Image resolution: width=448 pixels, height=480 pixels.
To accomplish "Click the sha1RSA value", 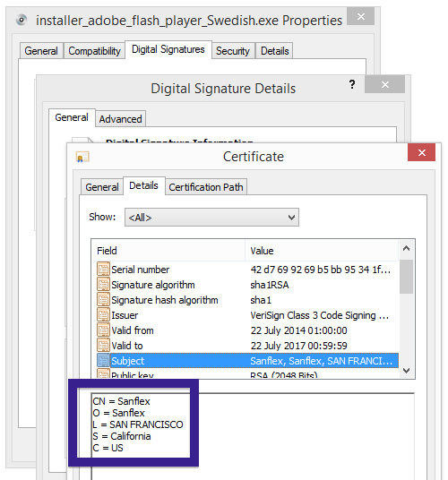I will tap(270, 285).
